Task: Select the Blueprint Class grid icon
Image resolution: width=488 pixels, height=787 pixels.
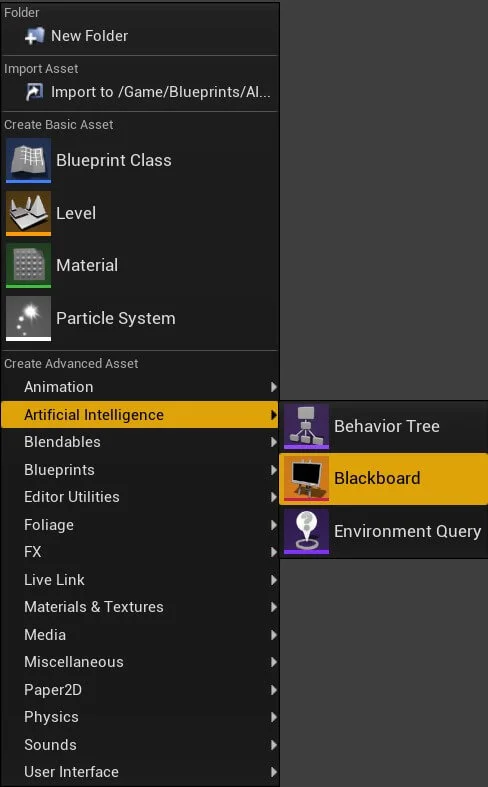Action: coord(28,160)
